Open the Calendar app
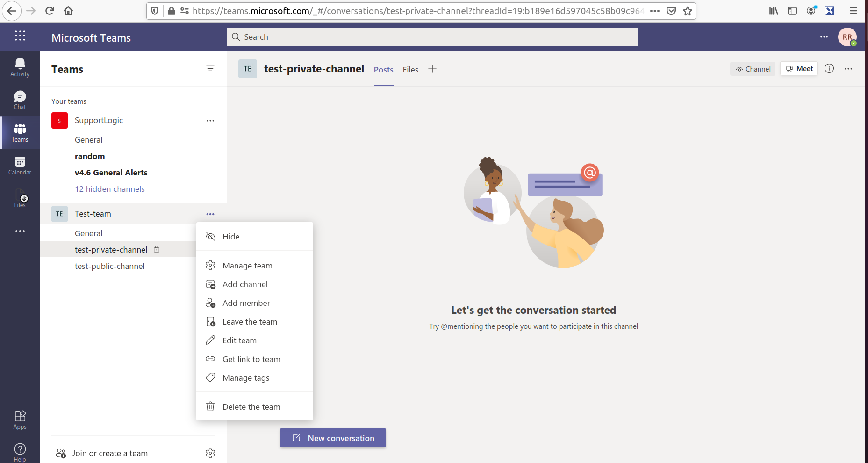The image size is (868, 463). point(20,166)
